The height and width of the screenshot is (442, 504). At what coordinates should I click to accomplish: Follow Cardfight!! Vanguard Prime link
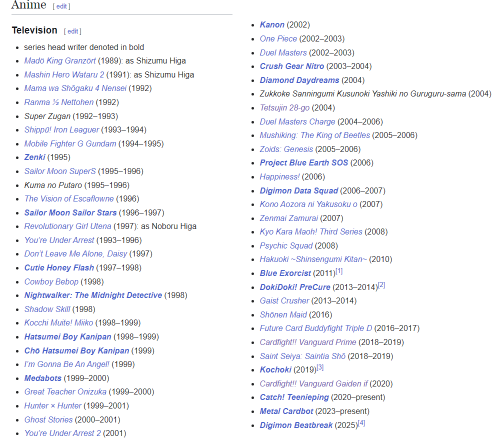(x=308, y=342)
